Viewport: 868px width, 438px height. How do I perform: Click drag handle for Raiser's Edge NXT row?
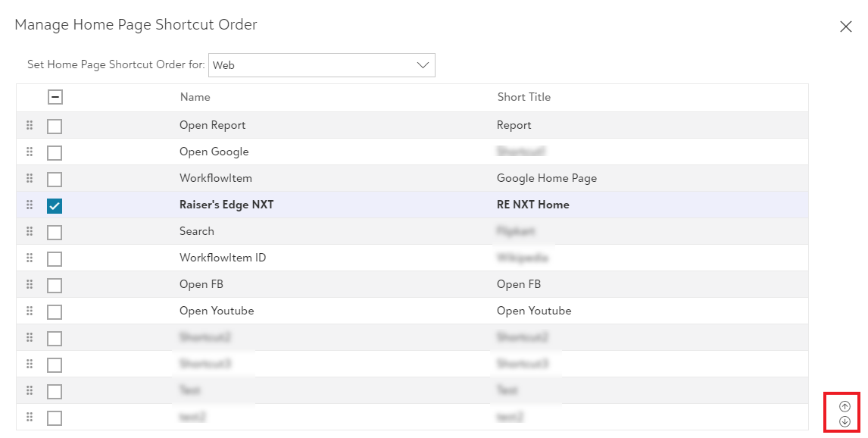pos(30,205)
